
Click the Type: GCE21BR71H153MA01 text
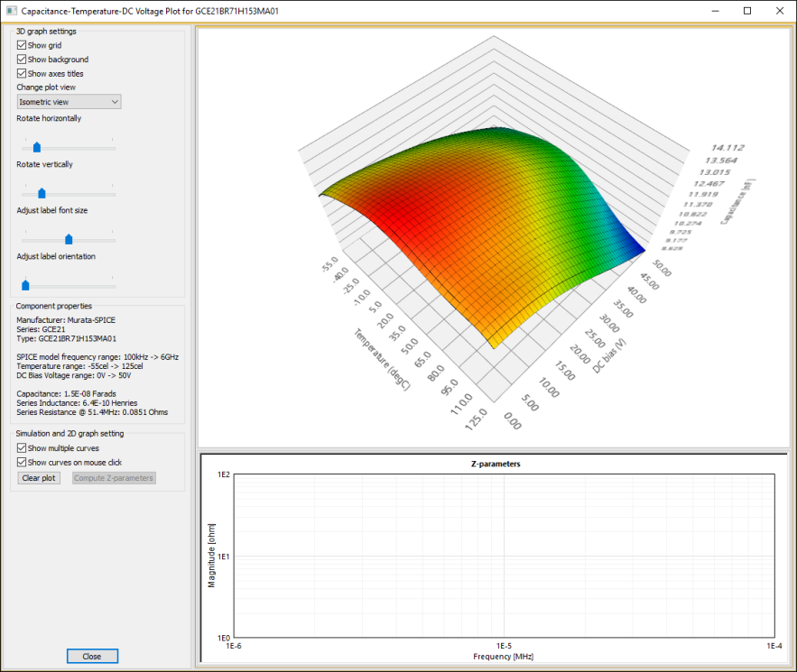pyautogui.click(x=67, y=338)
